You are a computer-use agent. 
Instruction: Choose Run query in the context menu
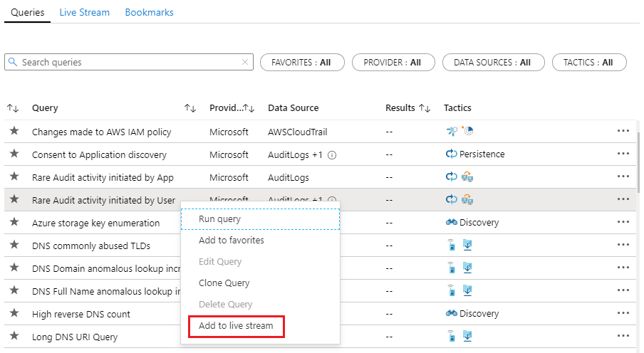219,219
